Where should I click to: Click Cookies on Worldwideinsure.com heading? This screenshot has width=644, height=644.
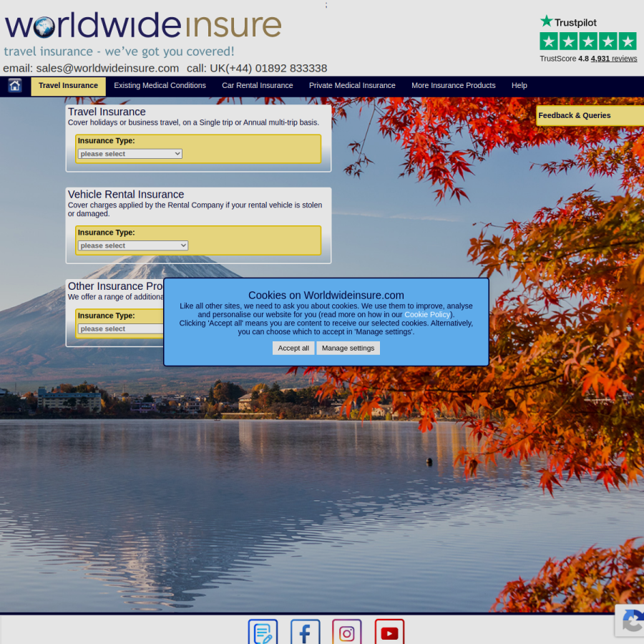pos(326,296)
